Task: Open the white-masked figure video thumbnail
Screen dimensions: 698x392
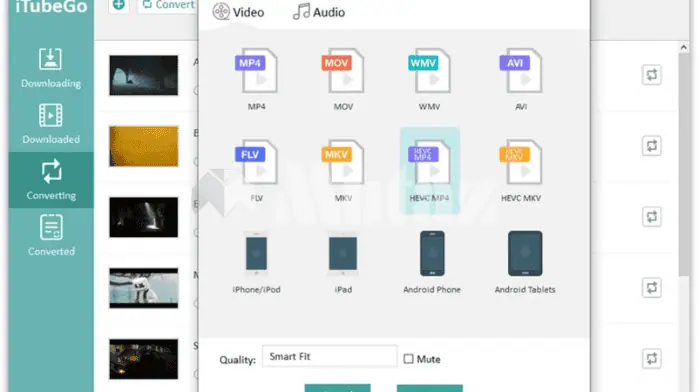Action: coord(144,288)
